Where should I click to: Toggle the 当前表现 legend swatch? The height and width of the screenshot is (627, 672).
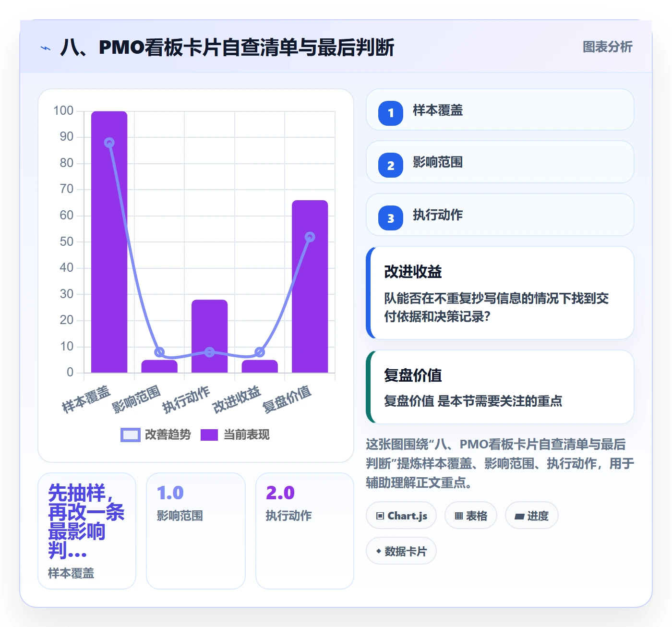(209, 434)
